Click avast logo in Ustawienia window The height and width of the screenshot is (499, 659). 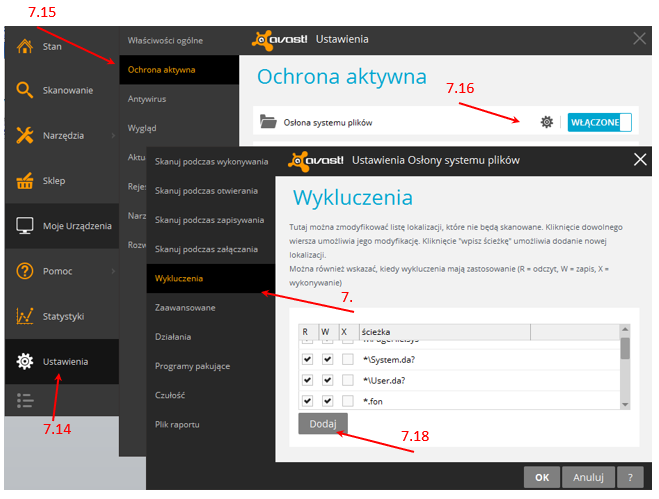pyautogui.click(x=279, y=40)
